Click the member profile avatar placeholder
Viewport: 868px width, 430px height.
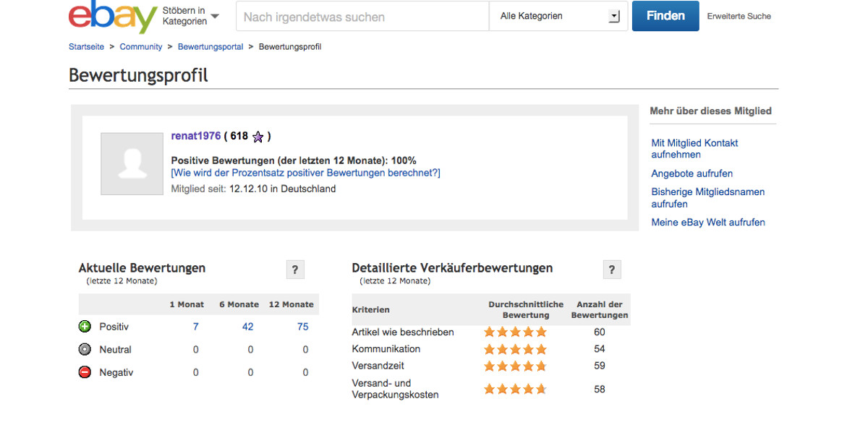[x=132, y=163]
